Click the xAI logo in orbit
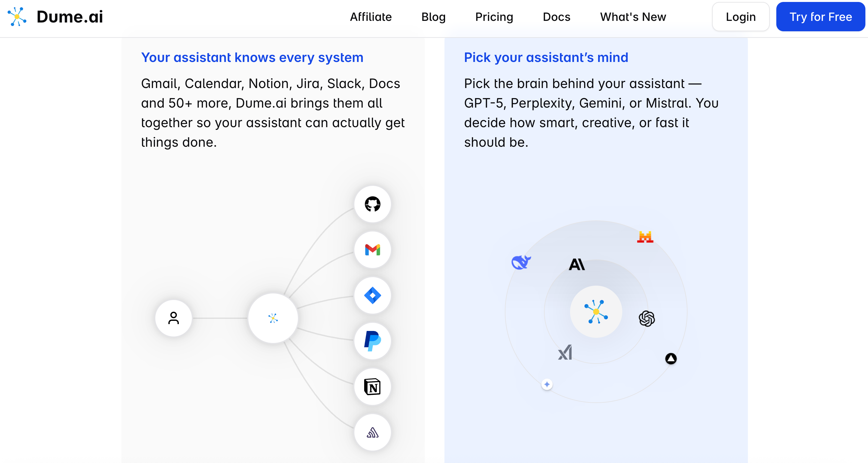 (x=565, y=352)
